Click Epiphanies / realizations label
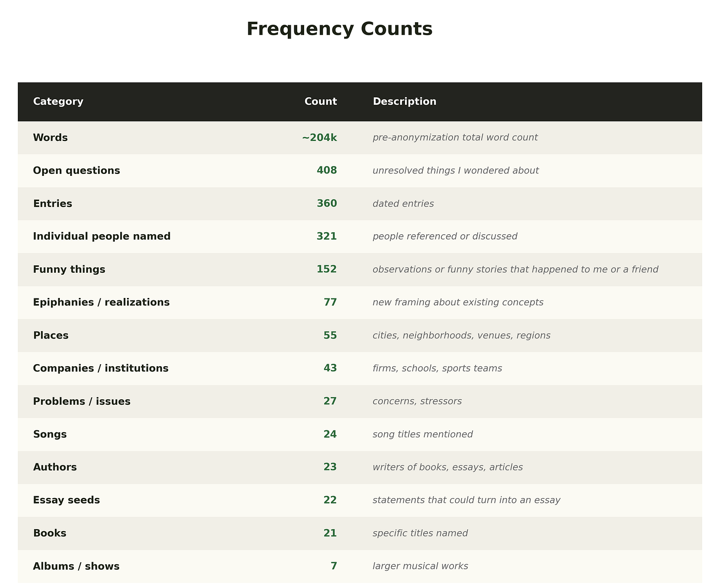720x588 pixels. (101, 302)
